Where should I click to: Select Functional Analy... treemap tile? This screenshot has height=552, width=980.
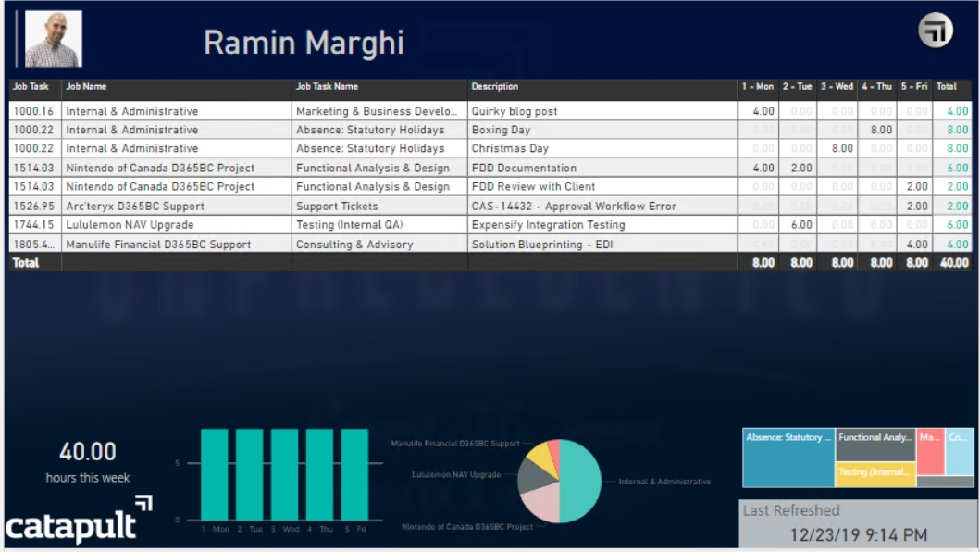point(875,445)
